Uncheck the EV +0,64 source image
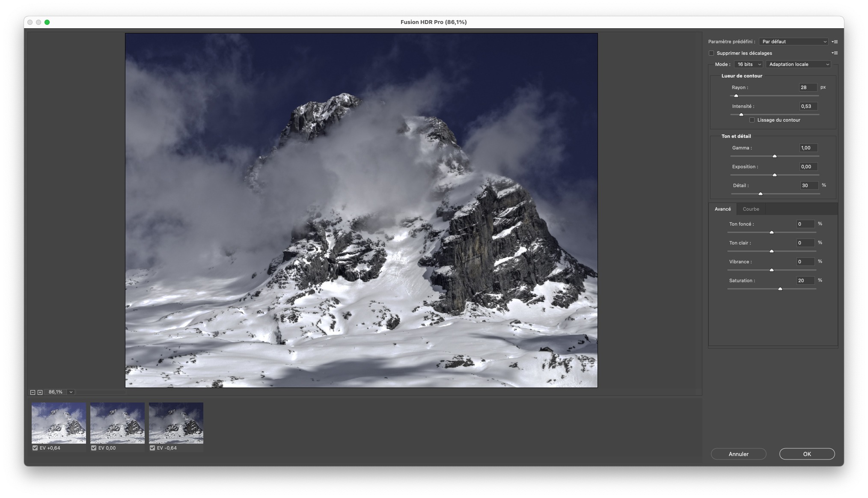Image resolution: width=868 pixels, height=498 pixels. (x=35, y=448)
